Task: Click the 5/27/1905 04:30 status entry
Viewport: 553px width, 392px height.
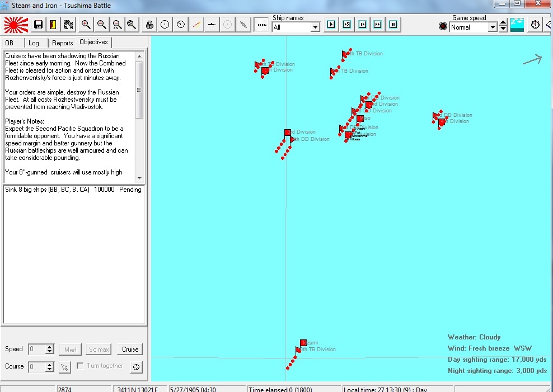Action: click(x=207, y=389)
